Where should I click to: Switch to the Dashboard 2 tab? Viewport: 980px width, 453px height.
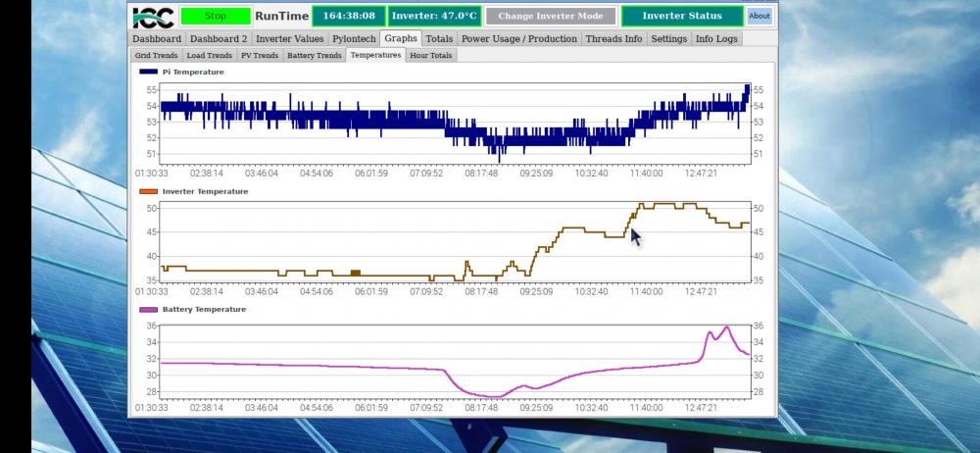219,39
